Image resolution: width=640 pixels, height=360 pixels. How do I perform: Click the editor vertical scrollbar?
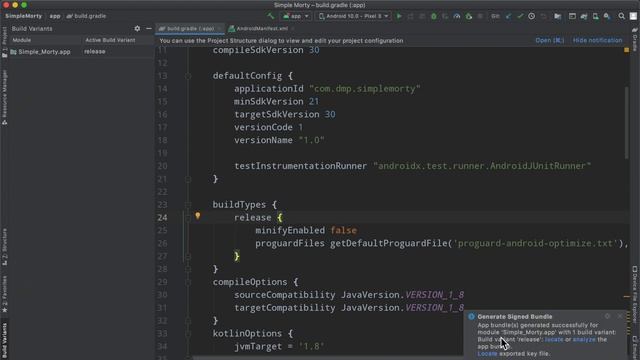[x=627, y=122]
